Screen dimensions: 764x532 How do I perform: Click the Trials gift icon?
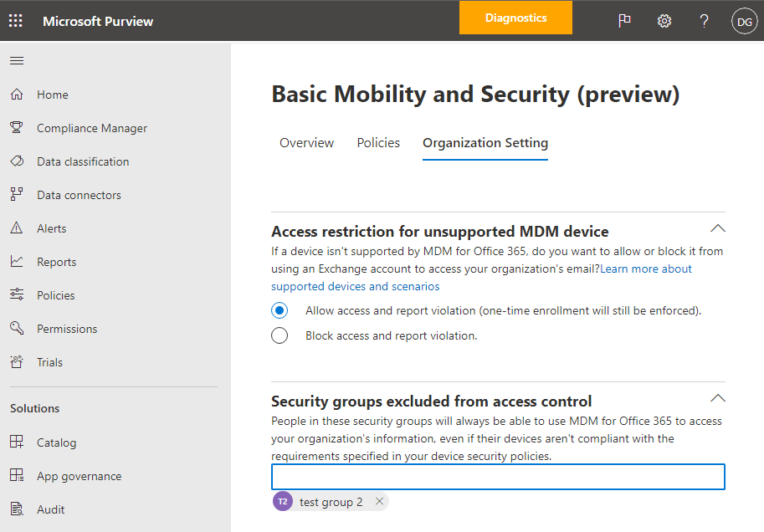click(17, 362)
